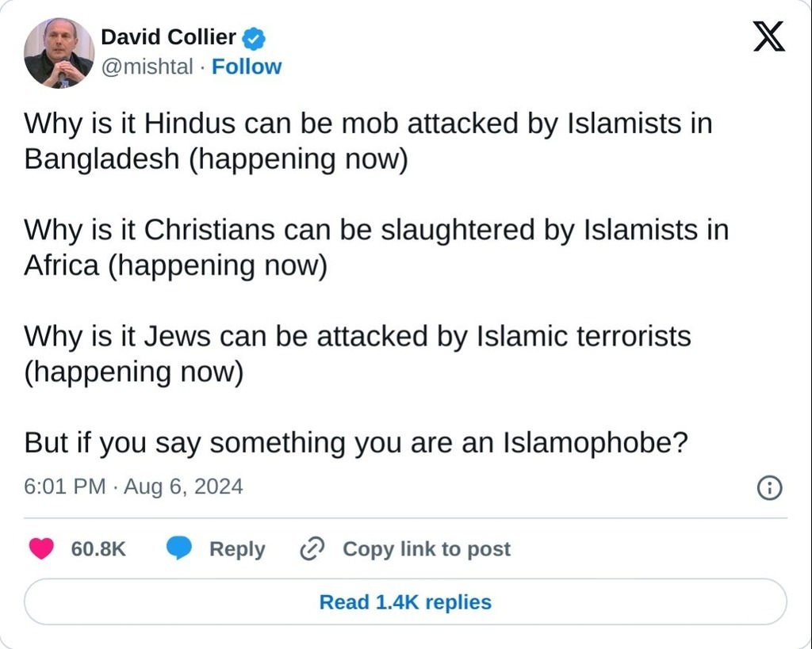
Task: Open the info icon beside the timestamp
Action: coord(769,487)
